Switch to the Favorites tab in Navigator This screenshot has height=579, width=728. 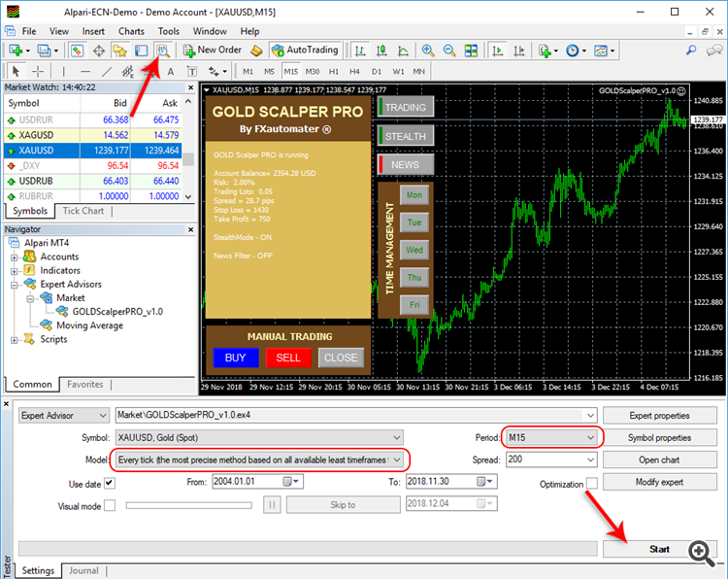coord(85,385)
